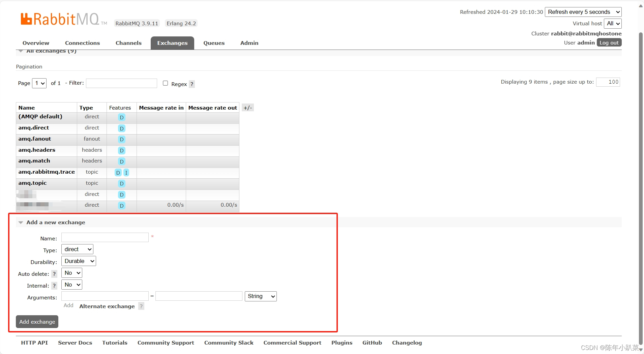Select the Exchanges tab

(172, 43)
